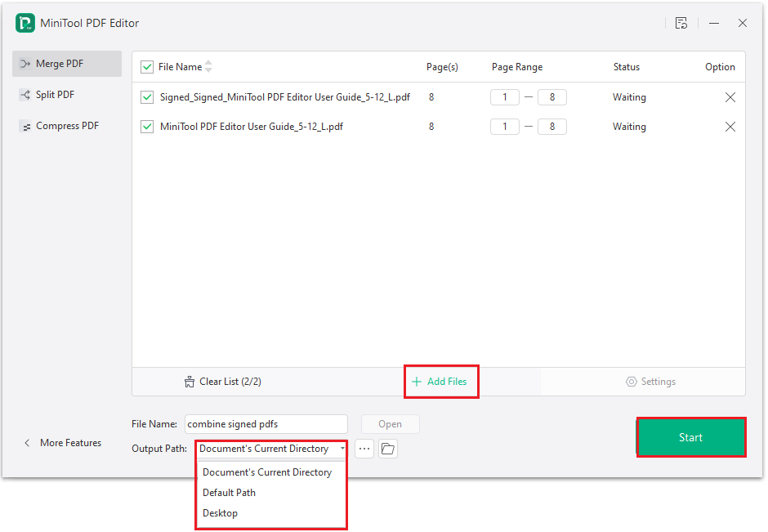Uncheck MiniTool PDF Editor User Guide_5-12_L.pdf checkbox
This screenshot has height=532, width=768.
tap(147, 127)
